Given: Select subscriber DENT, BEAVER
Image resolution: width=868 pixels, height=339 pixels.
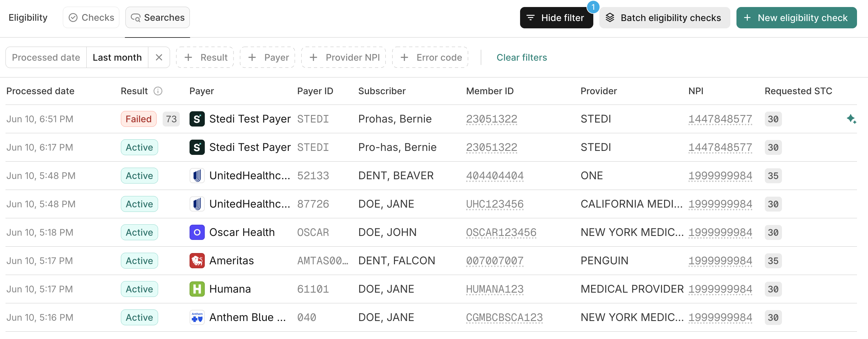Looking at the screenshot, I should pos(396,176).
